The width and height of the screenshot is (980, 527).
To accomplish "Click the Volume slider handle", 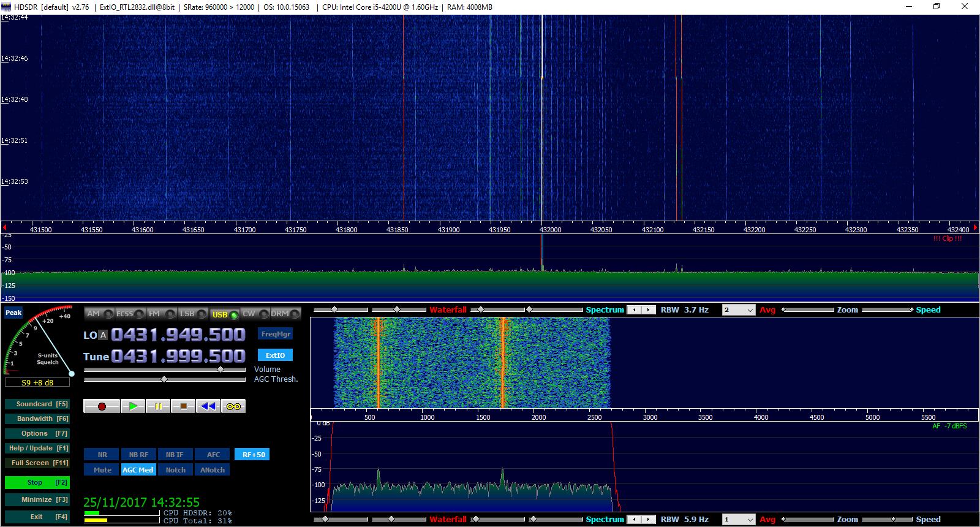I will click(221, 370).
